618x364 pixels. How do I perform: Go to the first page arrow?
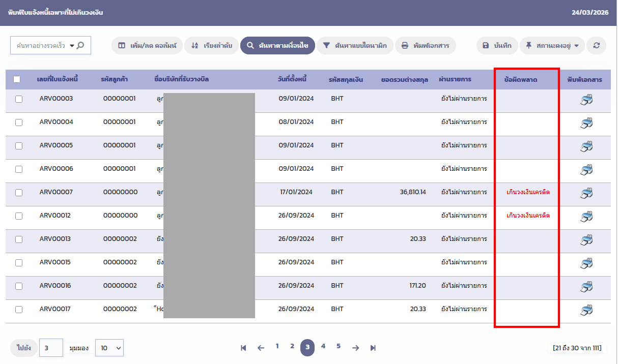click(x=243, y=348)
